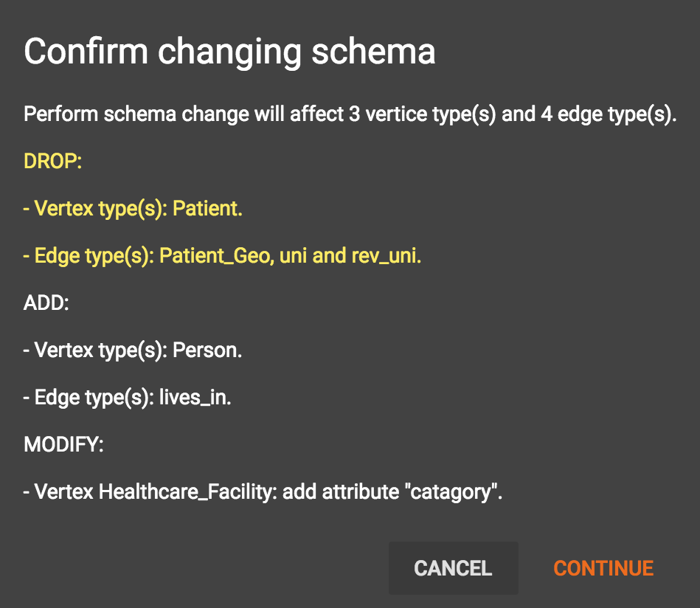Select the MODIFY: section heading

click(x=63, y=445)
